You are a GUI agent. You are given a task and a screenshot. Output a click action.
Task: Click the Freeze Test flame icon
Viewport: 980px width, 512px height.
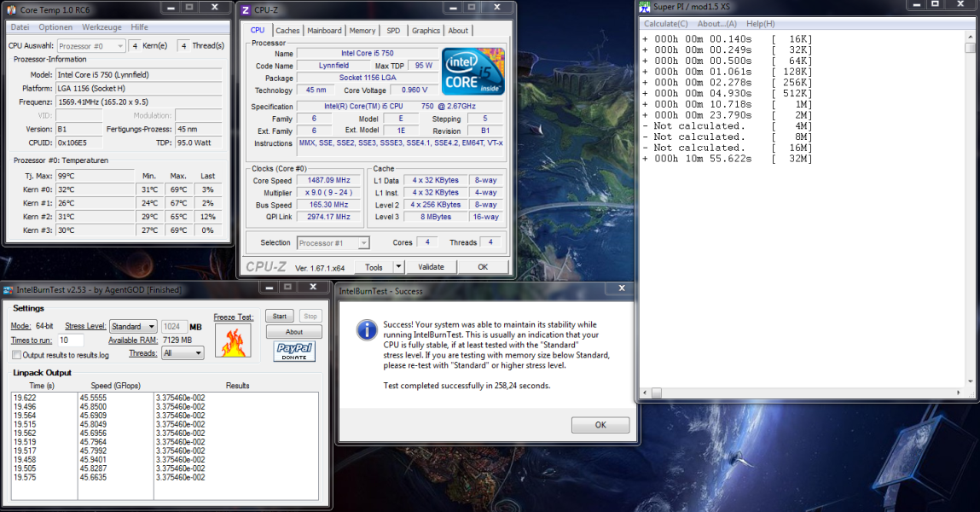233,340
